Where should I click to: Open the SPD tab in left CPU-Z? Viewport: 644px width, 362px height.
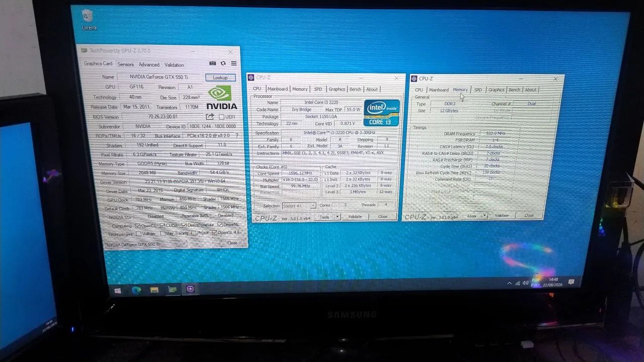[318, 89]
